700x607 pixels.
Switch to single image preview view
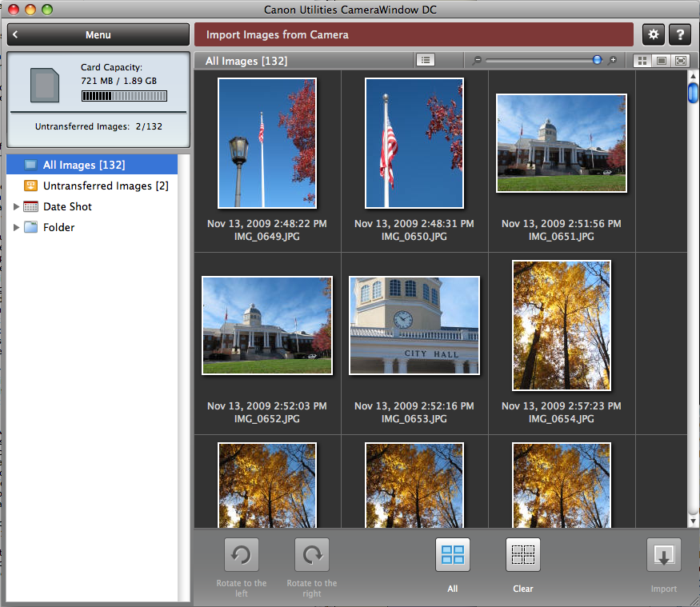point(662,60)
